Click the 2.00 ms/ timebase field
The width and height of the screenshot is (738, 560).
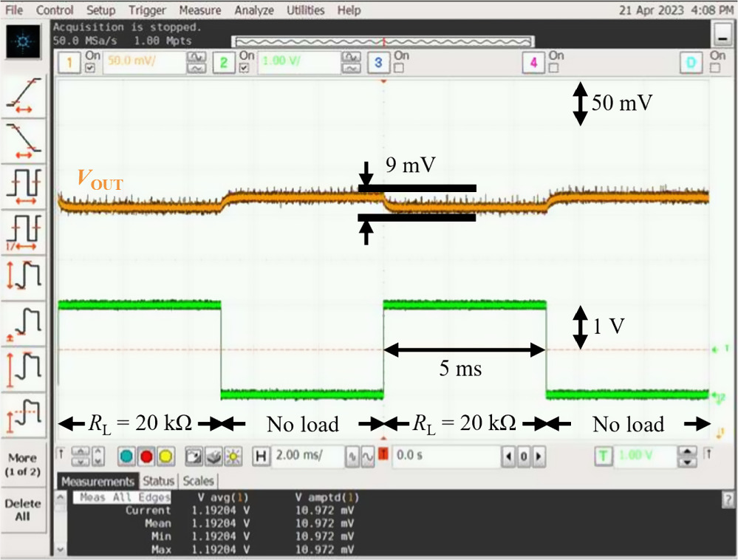click(x=307, y=456)
